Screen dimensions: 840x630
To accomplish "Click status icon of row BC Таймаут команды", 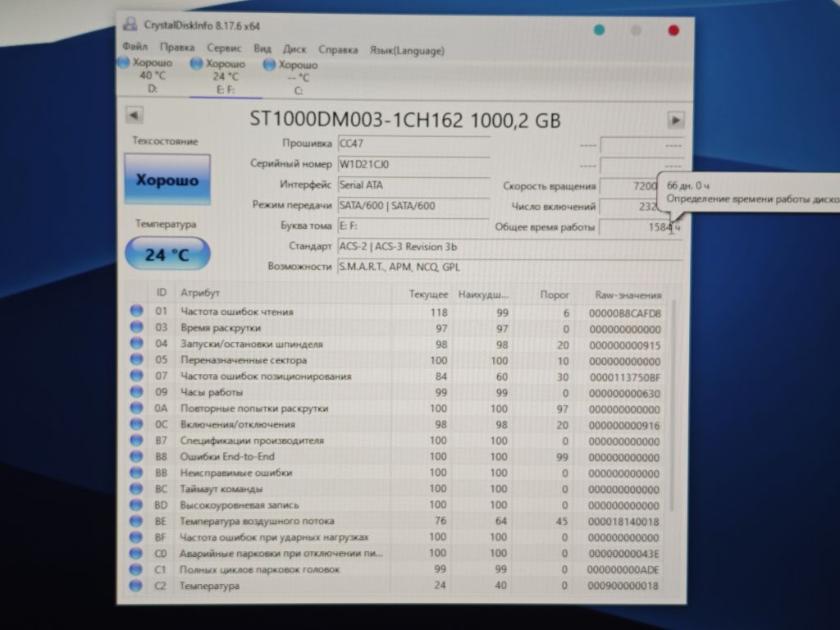I will coord(137,488).
